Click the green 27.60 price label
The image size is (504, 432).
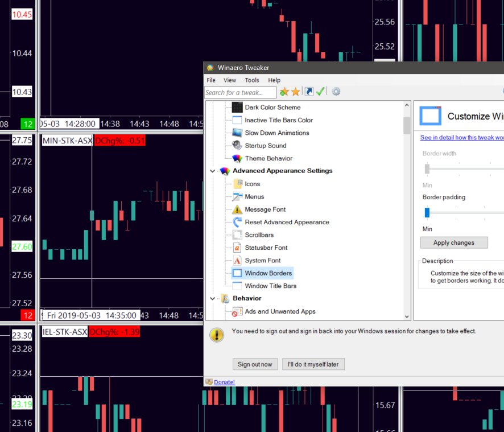22,246
